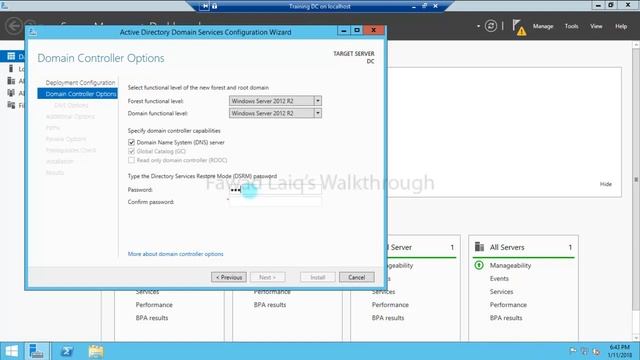Open the notifications flag with warning
Viewport: 640px width, 360px height.
519,27
